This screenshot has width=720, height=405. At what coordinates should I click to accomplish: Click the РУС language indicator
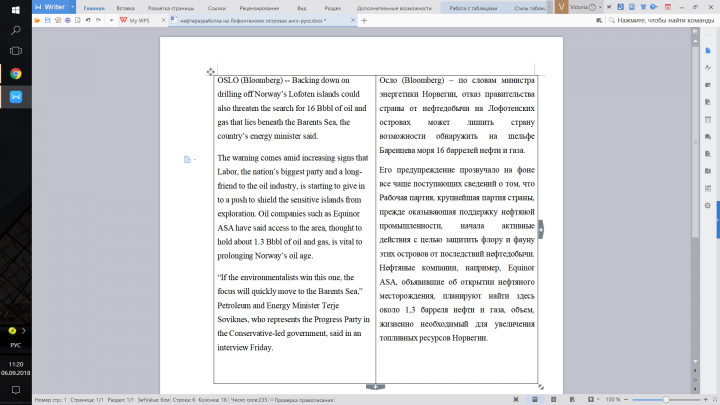pyautogui.click(x=16, y=345)
